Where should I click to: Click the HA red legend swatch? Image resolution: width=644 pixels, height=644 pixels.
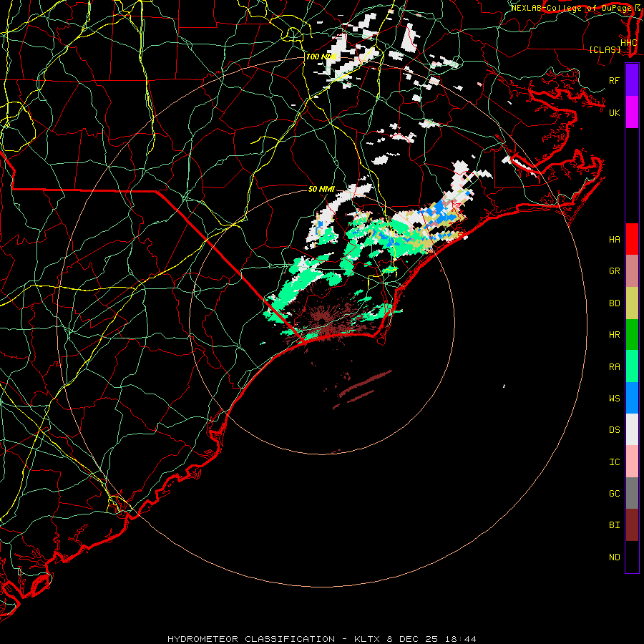tap(632, 239)
